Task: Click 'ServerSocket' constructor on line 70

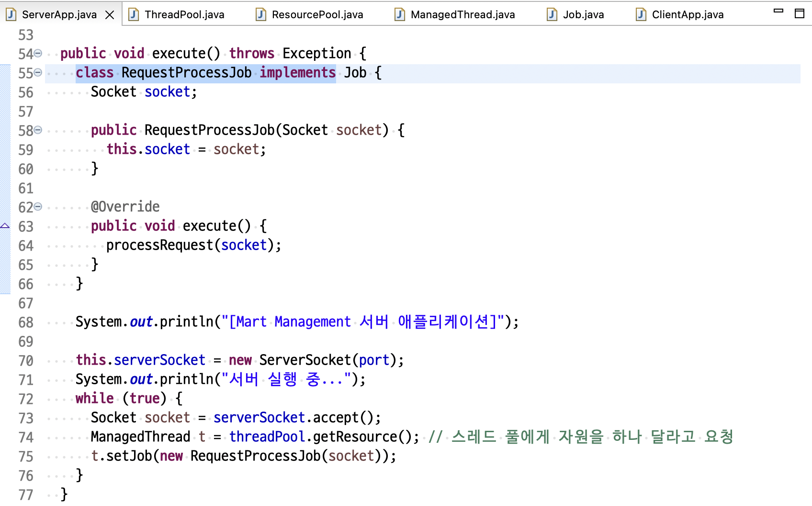Action: (305, 360)
